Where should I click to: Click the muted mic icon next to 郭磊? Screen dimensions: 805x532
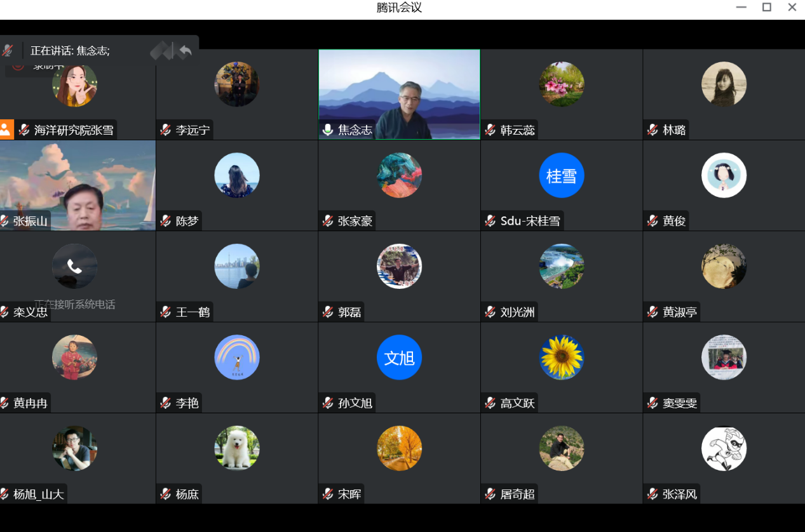(x=328, y=312)
